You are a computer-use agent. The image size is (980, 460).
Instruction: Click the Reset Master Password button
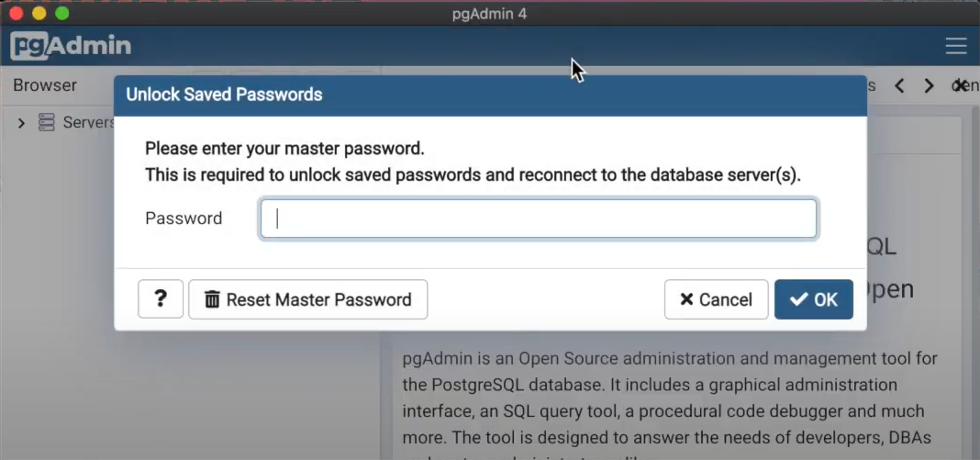tap(308, 299)
